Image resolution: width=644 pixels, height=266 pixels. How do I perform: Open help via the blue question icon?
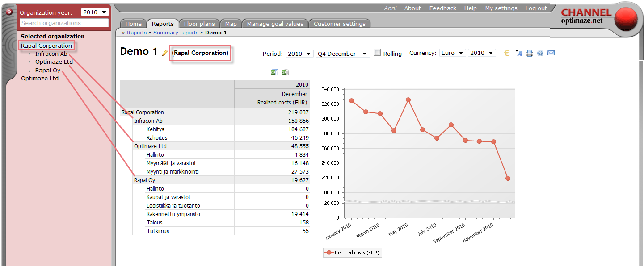[x=540, y=53]
